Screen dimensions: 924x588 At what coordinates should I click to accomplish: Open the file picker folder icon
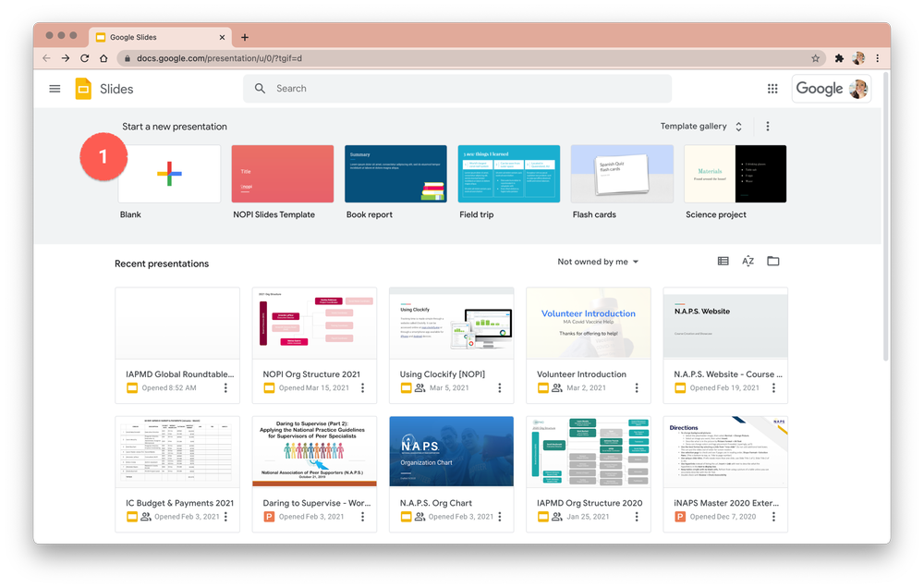tap(772, 261)
